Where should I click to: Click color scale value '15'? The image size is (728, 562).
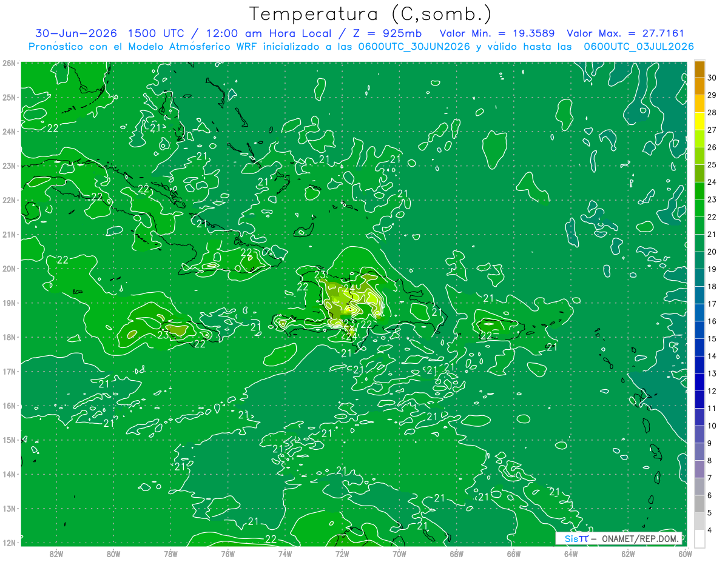tap(712, 338)
